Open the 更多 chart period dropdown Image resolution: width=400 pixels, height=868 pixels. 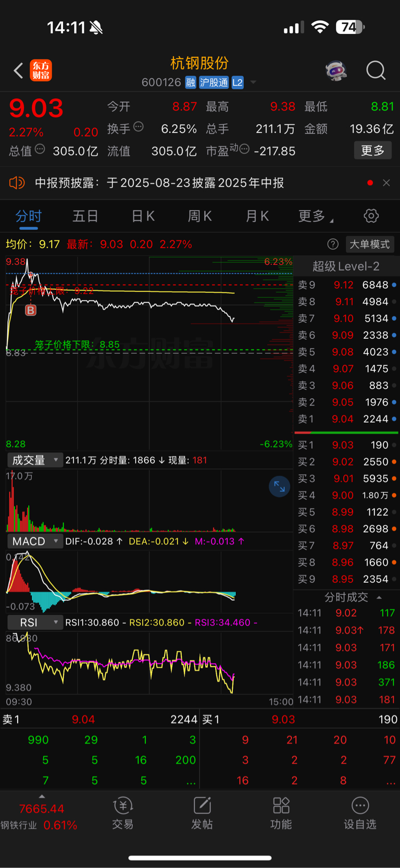pos(316,216)
